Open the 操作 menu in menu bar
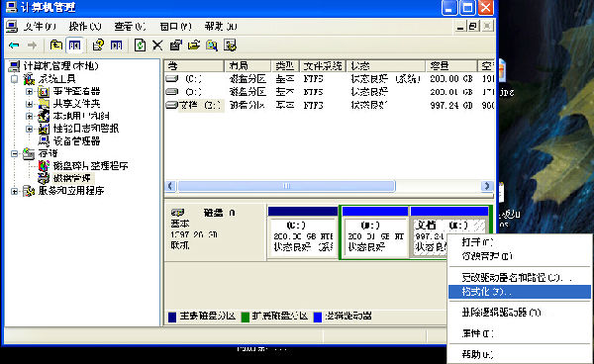The image size is (594, 364). pos(85,27)
